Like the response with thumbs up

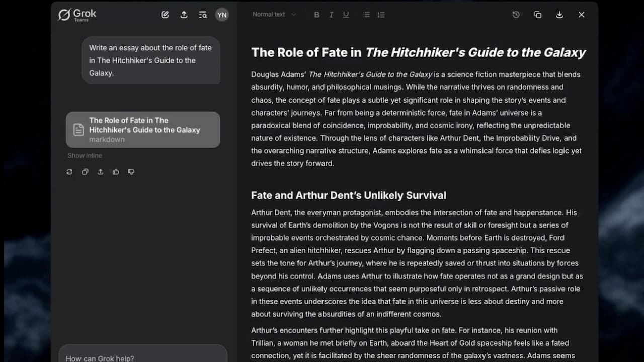[116, 172]
